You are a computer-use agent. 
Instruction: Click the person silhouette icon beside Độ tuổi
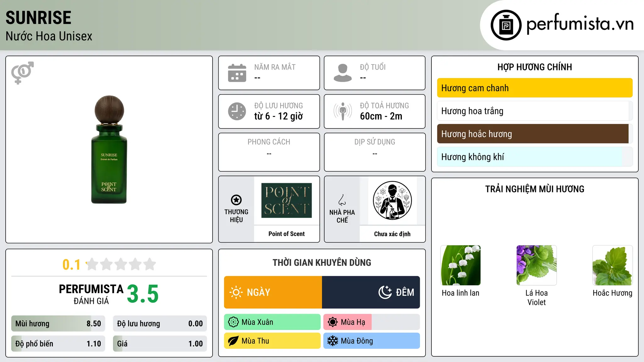point(343,73)
